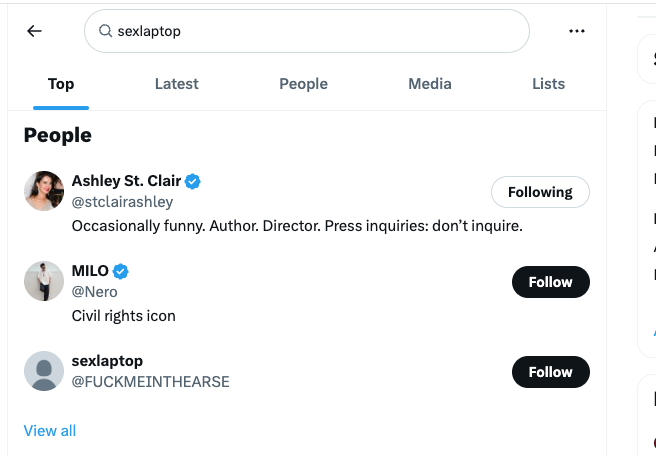The height and width of the screenshot is (456, 656).
Task: Open MILO's profile avatar
Action: (44, 281)
